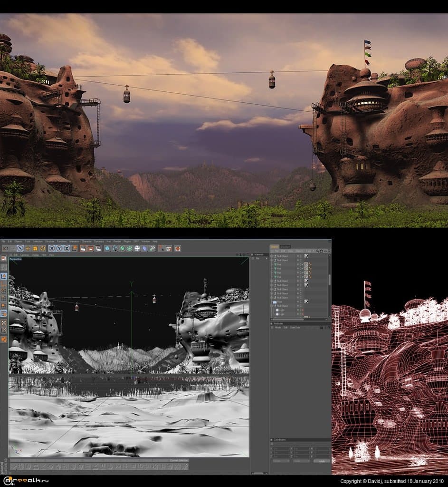Select the Live Selection arrow tool
The image size is (448, 487).
point(20,248)
